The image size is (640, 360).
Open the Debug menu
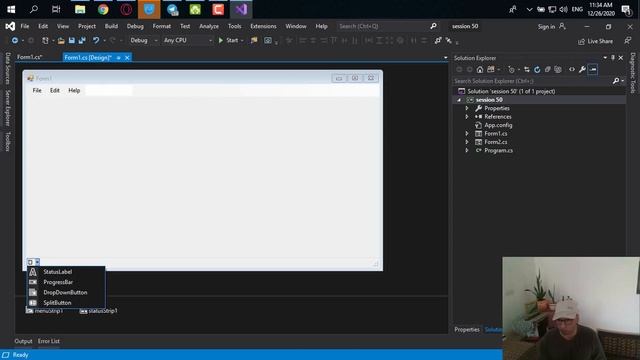135,26
